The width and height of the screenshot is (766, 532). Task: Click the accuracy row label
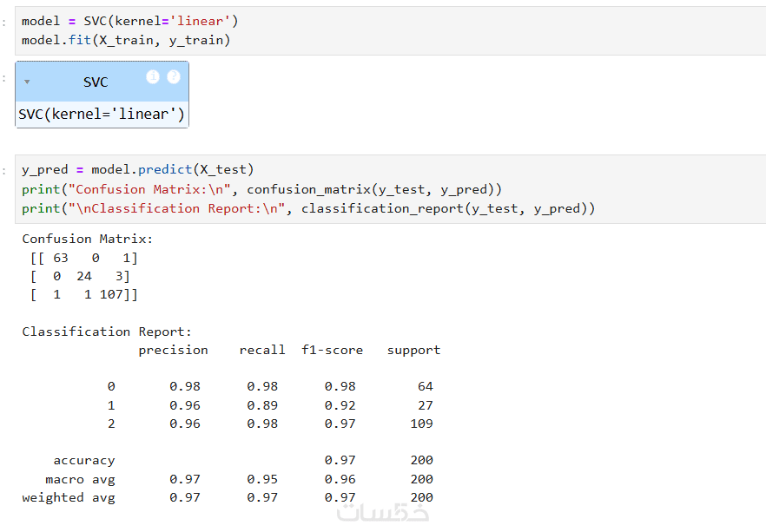[84, 460]
